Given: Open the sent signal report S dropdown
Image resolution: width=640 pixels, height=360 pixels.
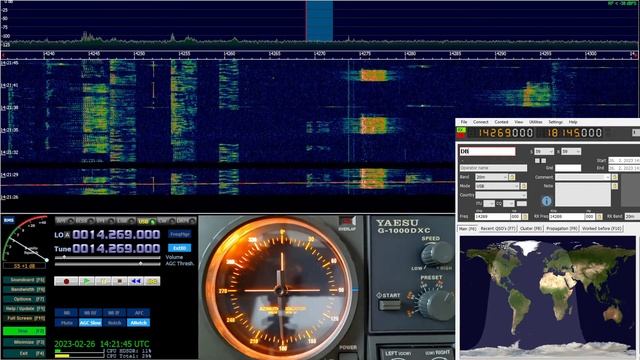Looking at the screenshot, I should tap(544, 151).
